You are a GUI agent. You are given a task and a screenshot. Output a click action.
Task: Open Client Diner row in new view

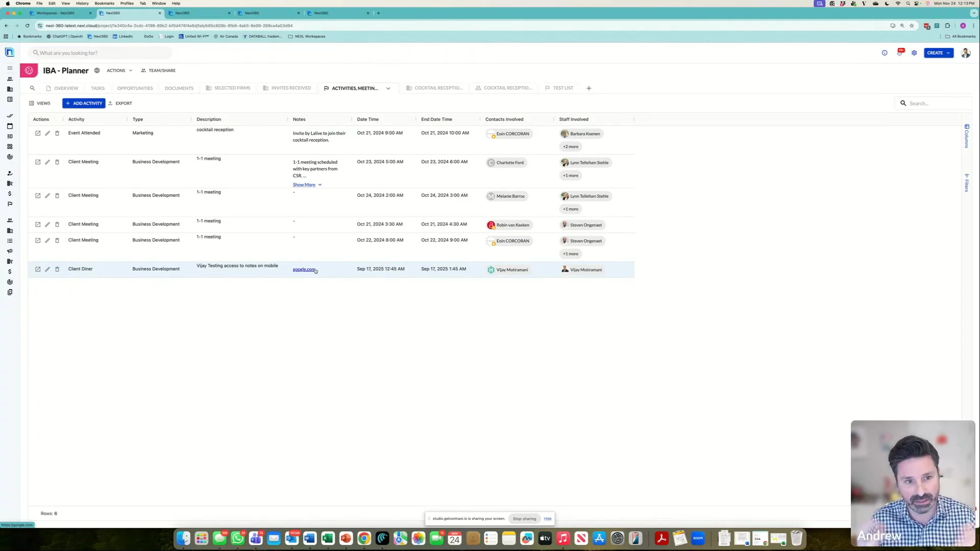(38, 269)
